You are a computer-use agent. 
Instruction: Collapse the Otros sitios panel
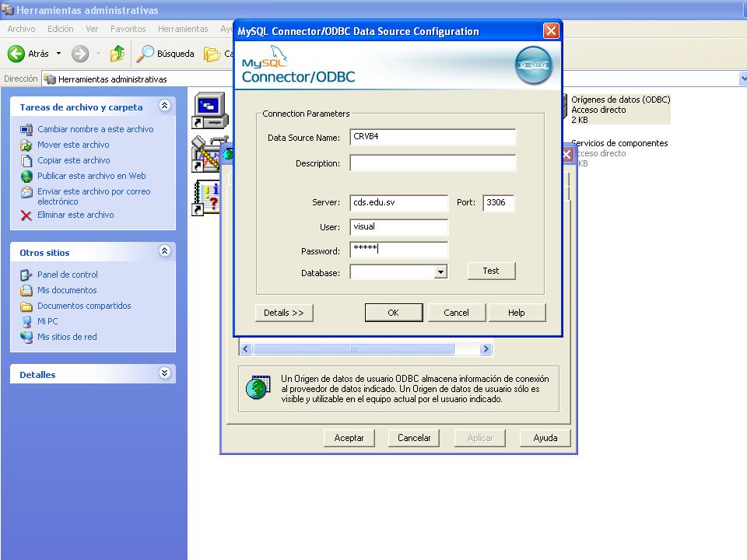165,251
